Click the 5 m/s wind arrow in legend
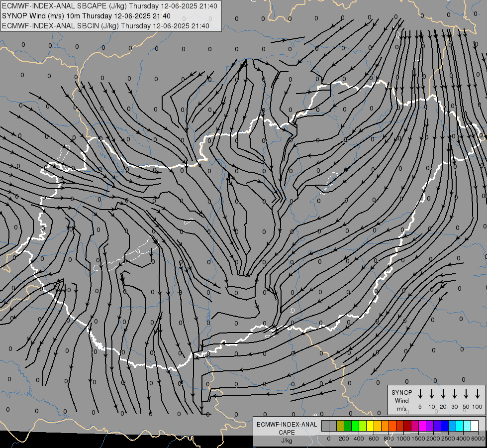This screenshot has width=487, height=448. (x=420, y=394)
